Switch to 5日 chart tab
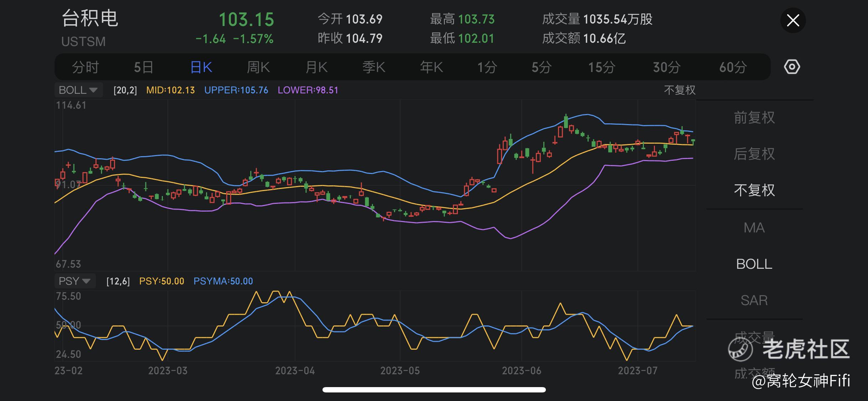 pyautogui.click(x=144, y=67)
